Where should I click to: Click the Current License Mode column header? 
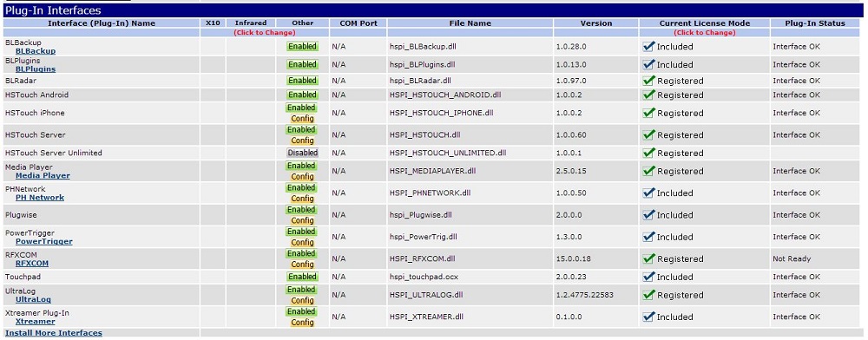coord(705,23)
